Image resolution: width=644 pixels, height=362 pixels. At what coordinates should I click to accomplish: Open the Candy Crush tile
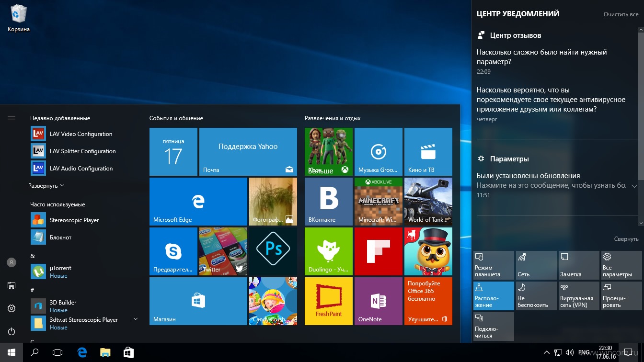pos(273,301)
